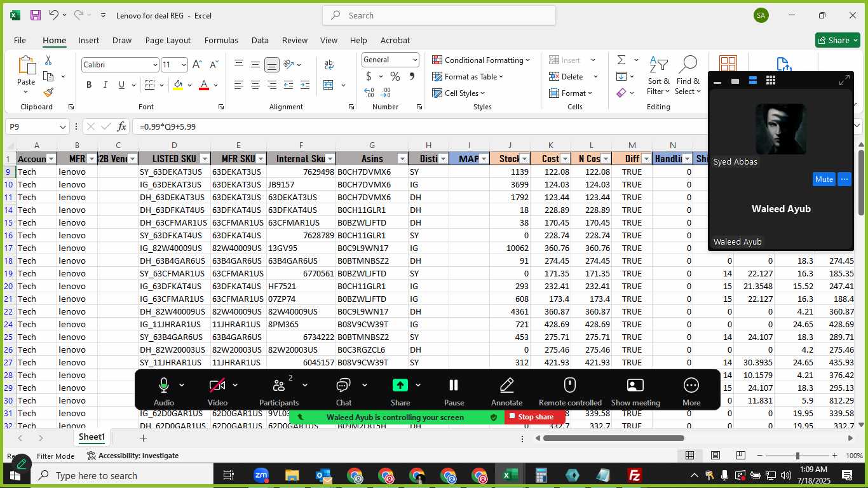The image size is (868, 488).
Task: Click the Increase Indent icon
Action: pyautogui.click(x=304, y=85)
